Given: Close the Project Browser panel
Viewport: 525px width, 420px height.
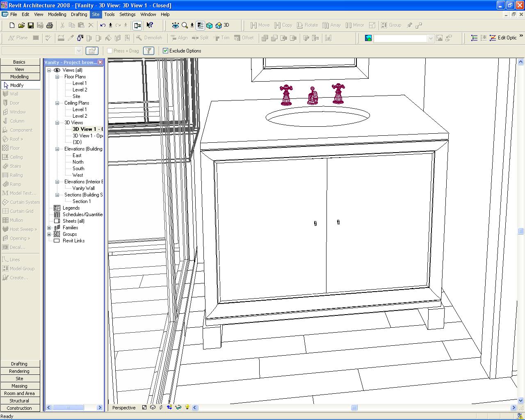Looking at the screenshot, I should click(x=100, y=62).
